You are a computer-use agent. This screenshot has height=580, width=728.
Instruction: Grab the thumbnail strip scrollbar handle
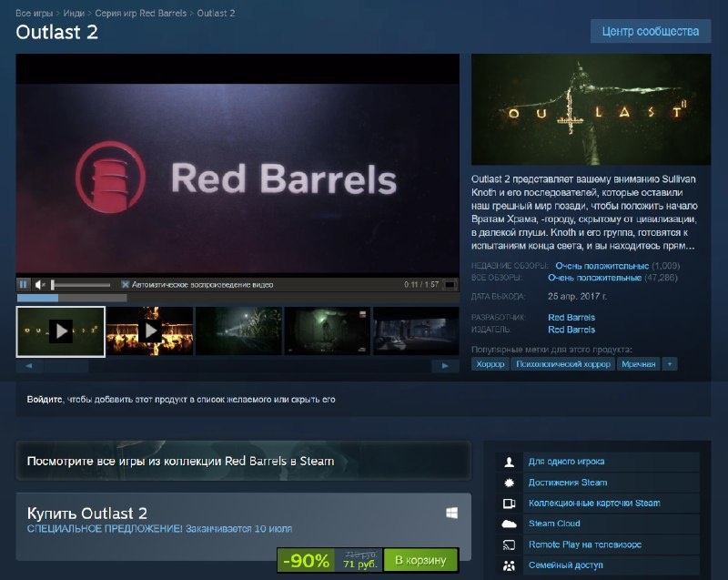[66, 366]
